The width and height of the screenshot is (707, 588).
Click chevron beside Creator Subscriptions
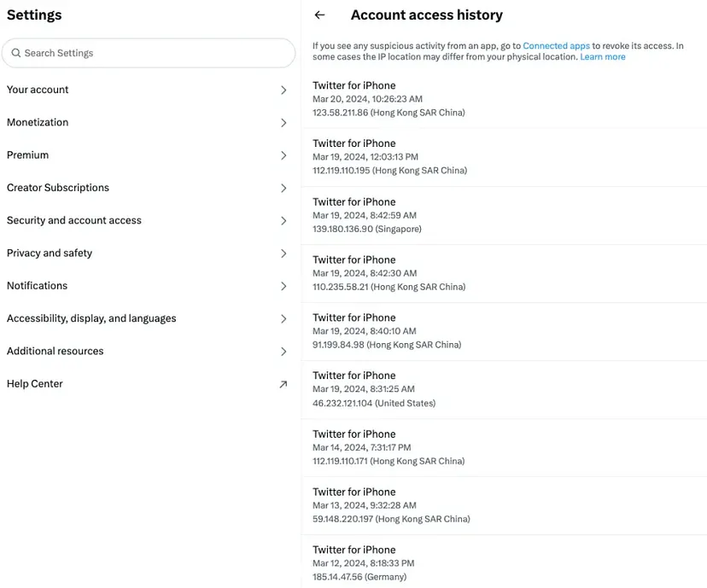point(283,188)
